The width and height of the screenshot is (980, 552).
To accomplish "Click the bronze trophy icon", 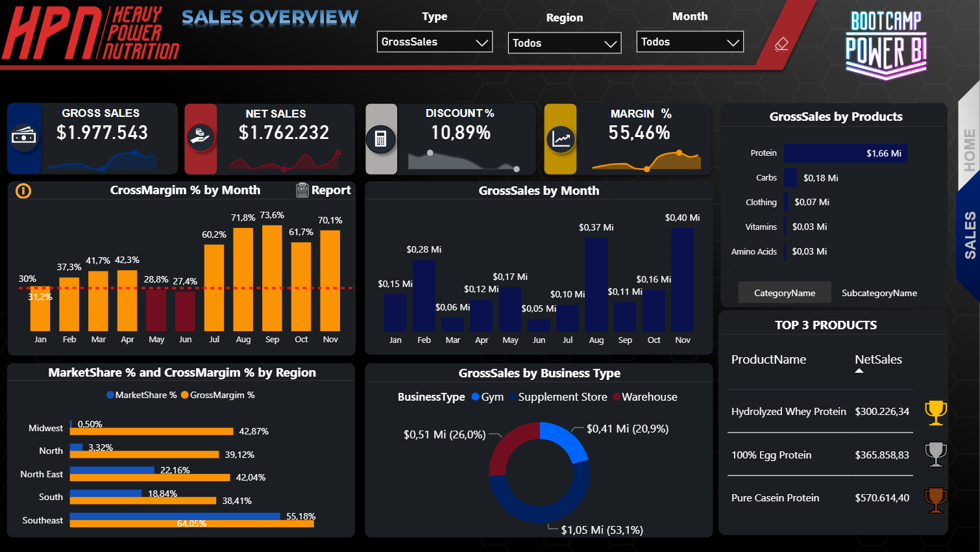I will 935,500.
